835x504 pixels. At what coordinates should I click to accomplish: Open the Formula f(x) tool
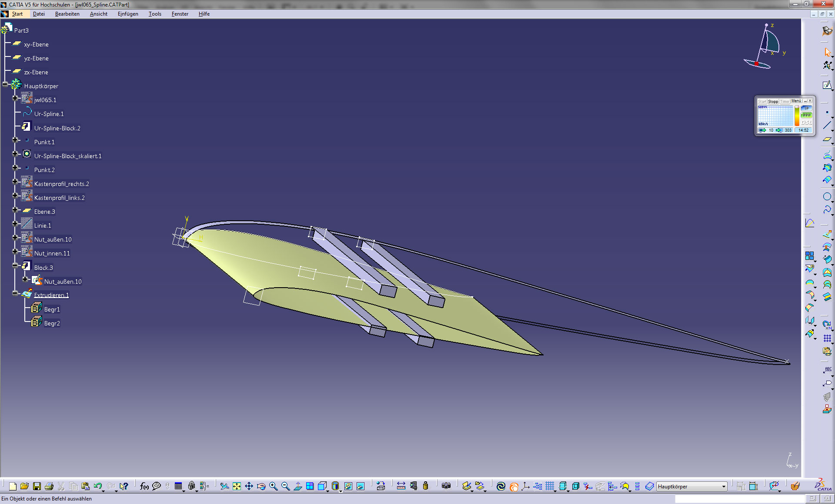[144, 486]
